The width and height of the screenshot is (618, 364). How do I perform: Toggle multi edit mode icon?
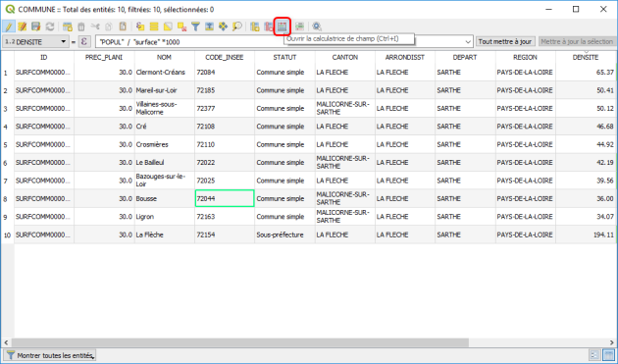point(23,26)
